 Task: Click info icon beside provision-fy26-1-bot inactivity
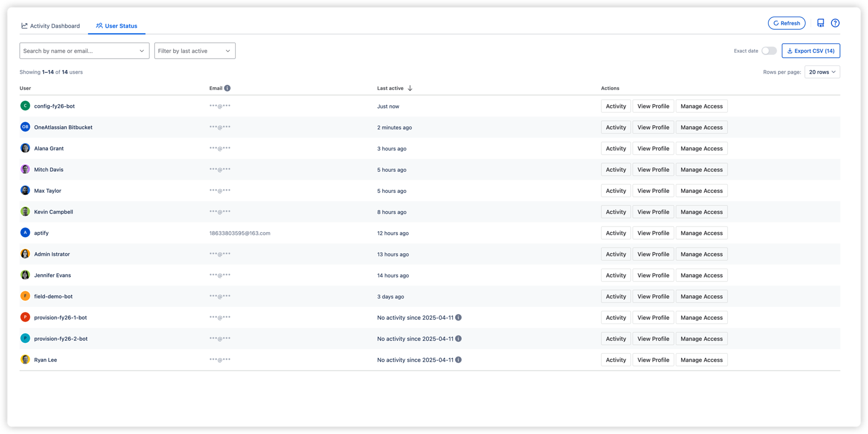pyautogui.click(x=459, y=318)
